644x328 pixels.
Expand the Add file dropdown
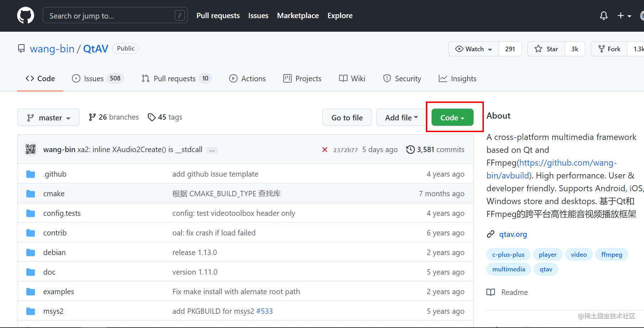(x=401, y=117)
